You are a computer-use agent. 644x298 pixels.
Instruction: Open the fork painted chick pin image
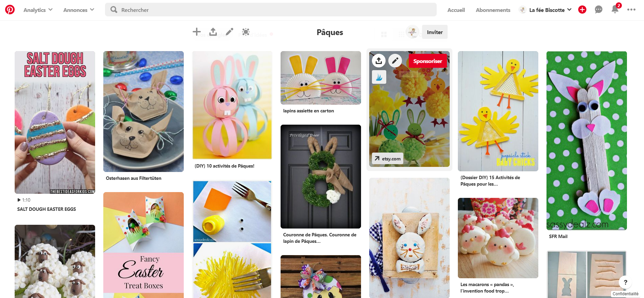pos(232,239)
